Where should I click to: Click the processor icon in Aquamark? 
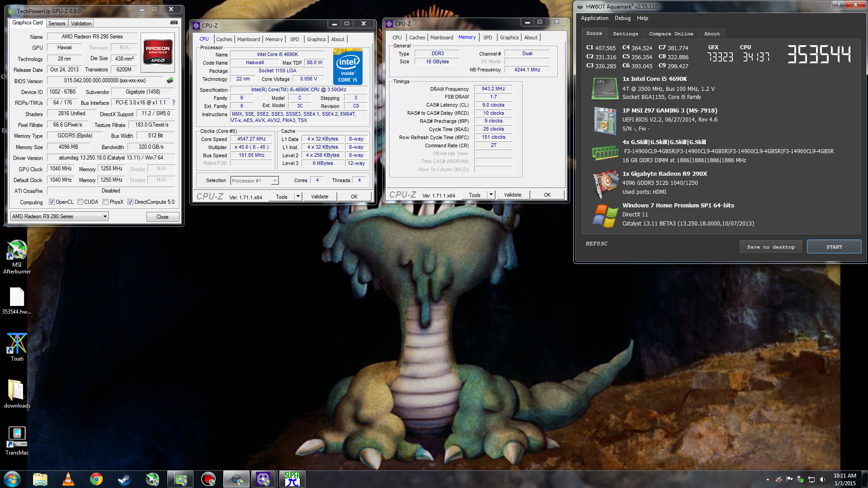(x=605, y=89)
